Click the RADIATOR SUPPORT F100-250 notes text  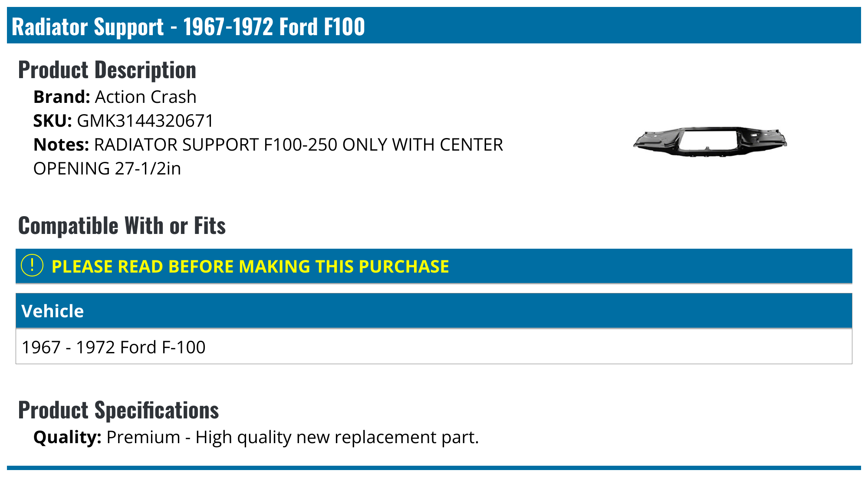click(299, 145)
